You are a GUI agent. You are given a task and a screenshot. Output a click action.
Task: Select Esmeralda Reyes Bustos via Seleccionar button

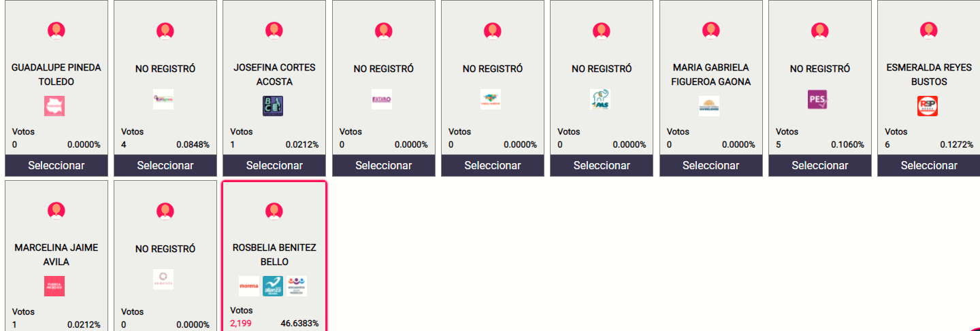928,165
